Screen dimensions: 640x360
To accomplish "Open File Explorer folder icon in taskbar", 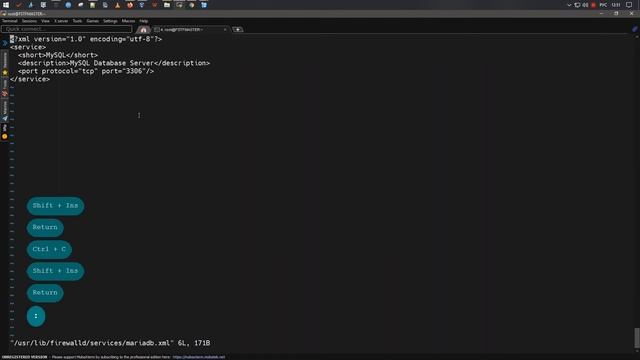I will point(167,5).
